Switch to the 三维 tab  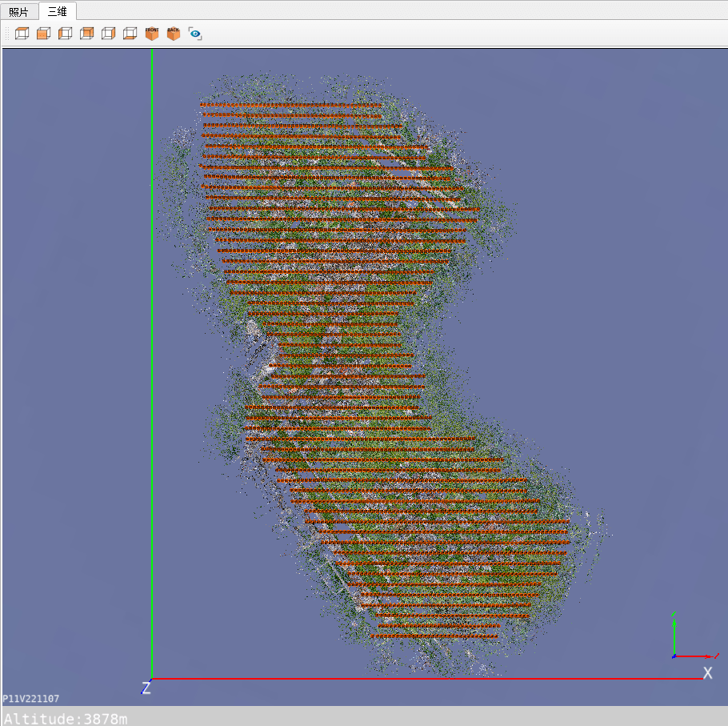pos(58,11)
